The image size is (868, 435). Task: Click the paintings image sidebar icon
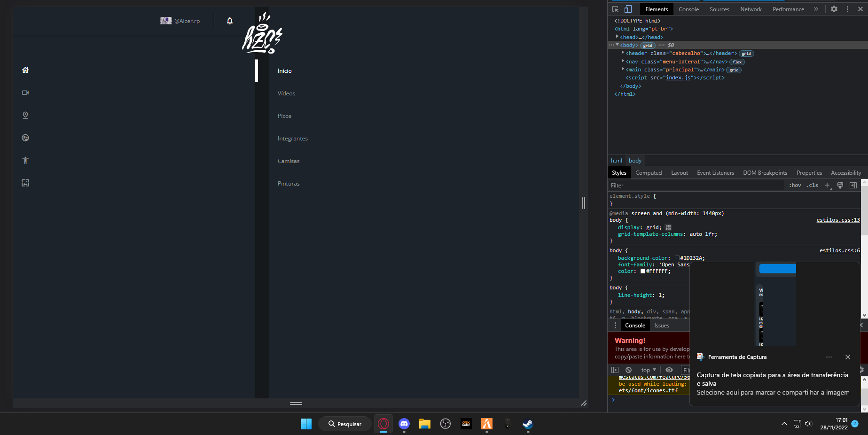coord(25,183)
